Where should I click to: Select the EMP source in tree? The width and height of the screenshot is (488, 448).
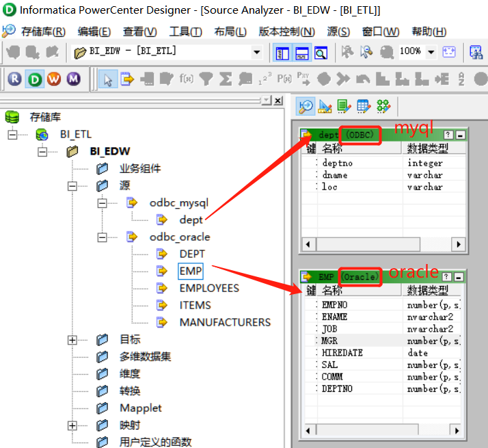[x=191, y=271]
